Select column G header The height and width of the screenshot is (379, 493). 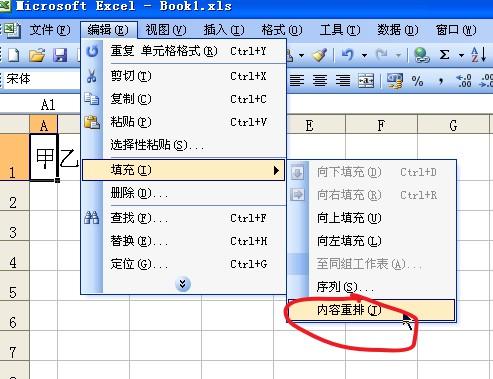point(453,126)
